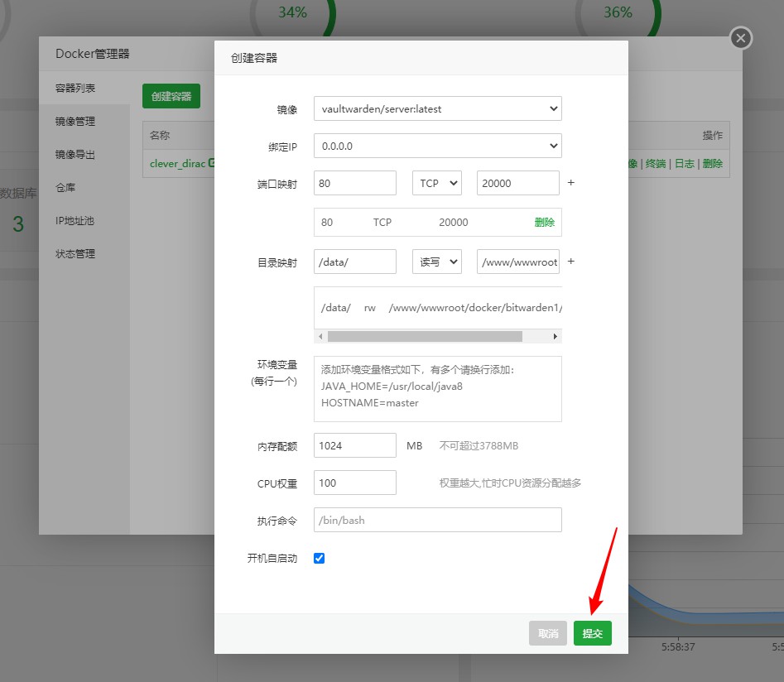
Task: Click the plus icon beside directory mapping
Action: [x=570, y=262]
